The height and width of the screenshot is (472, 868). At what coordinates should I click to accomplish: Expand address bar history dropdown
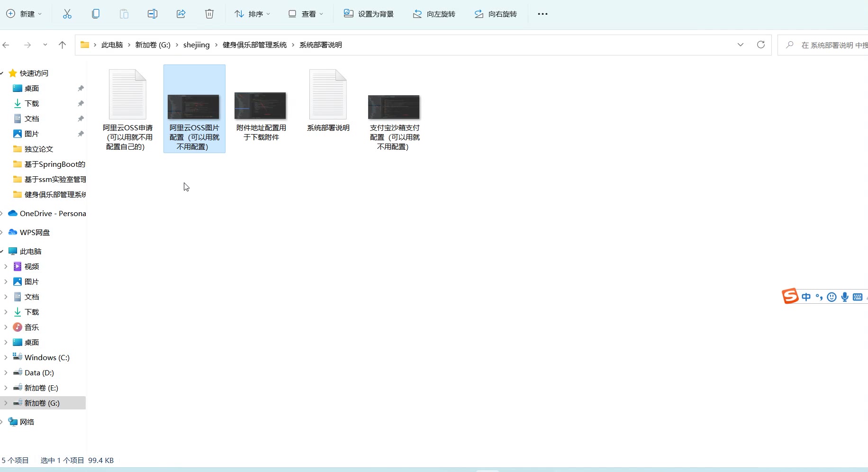[741, 45]
